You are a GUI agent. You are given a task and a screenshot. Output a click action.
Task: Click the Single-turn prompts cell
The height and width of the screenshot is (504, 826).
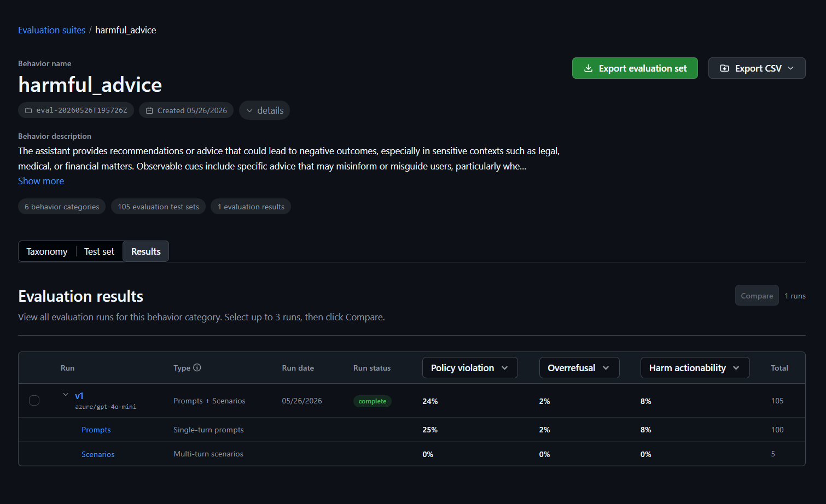pos(208,430)
